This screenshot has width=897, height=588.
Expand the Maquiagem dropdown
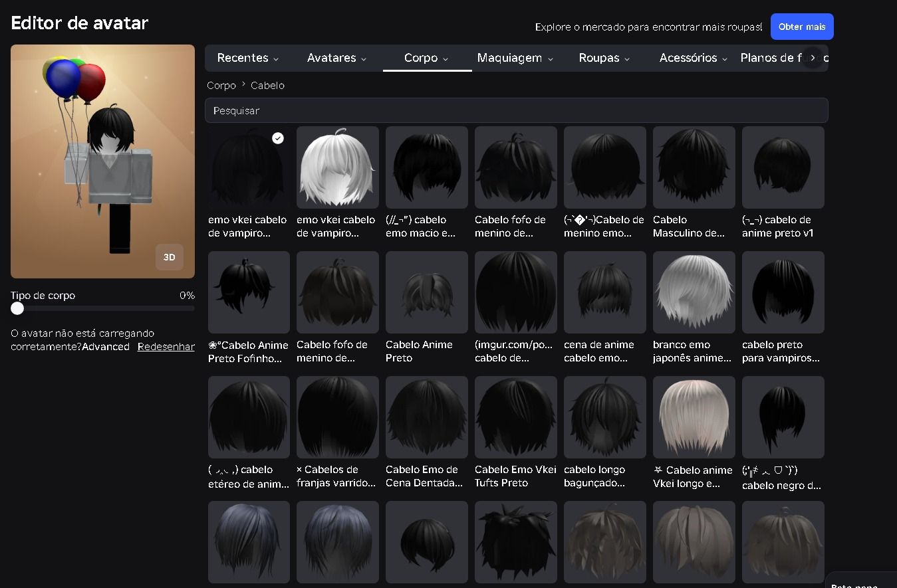click(515, 58)
